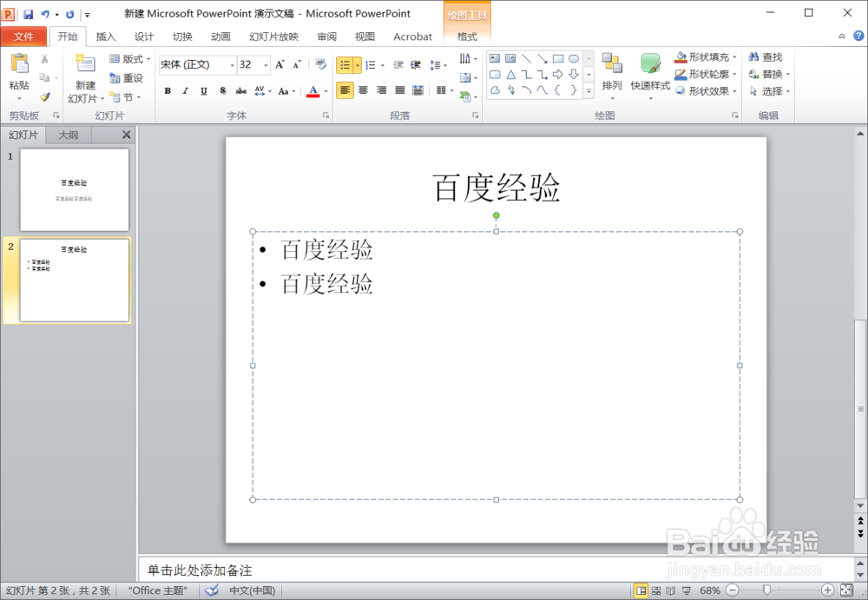The height and width of the screenshot is (600, 868).
Task: Toggle center text alignment
Action: pyautogui.click(x=363, y=90)
